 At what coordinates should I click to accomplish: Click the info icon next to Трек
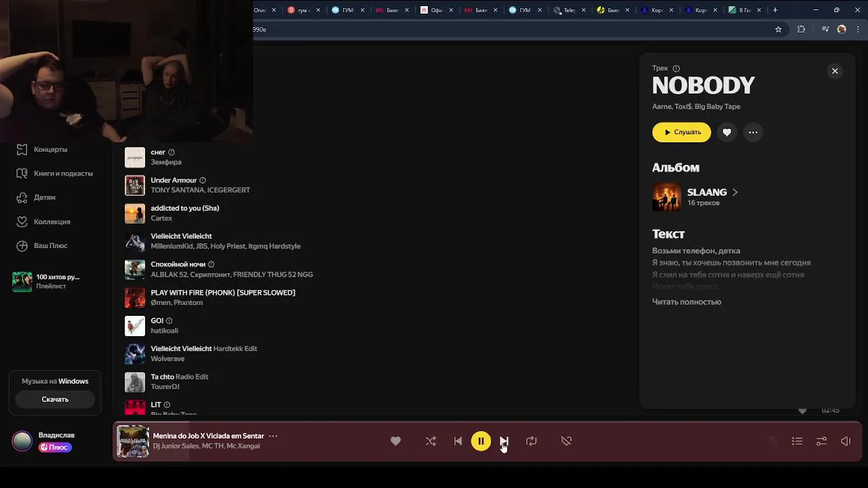click(x=676, y=68)
